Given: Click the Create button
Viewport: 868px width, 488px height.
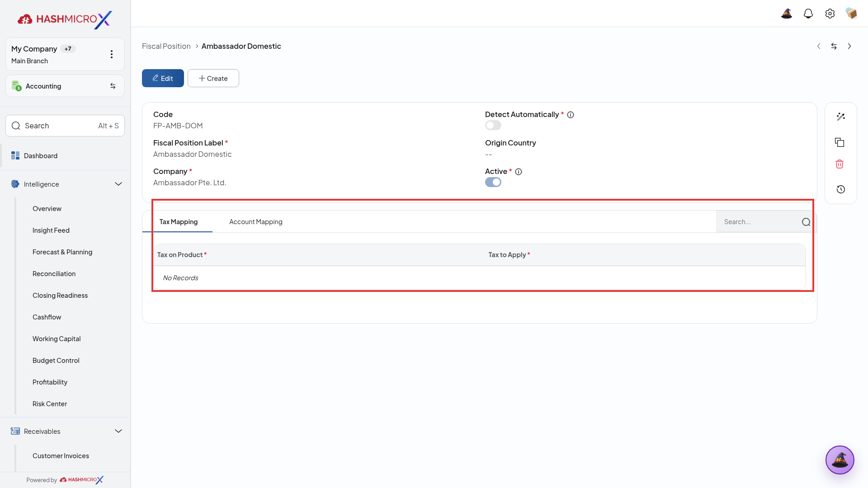Looking at the screenshot, I should pyautogui.click(x=213, y=78).
